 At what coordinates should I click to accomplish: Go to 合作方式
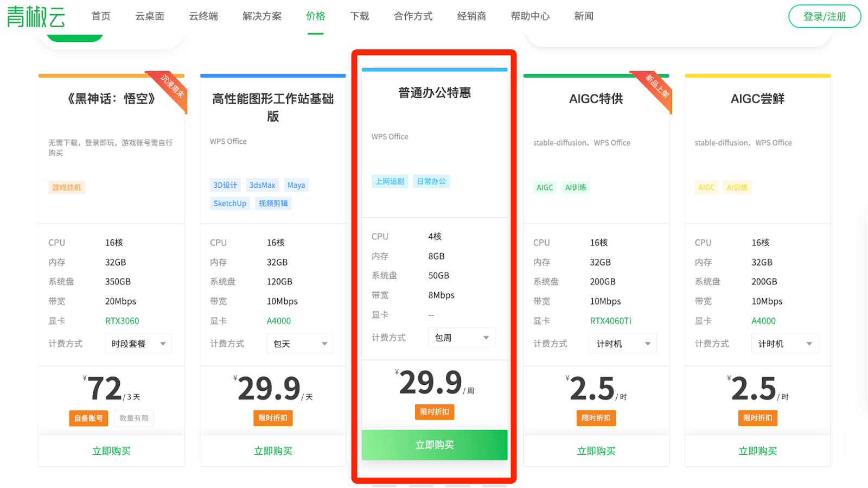pyautogui.click(x=413, y=16)
